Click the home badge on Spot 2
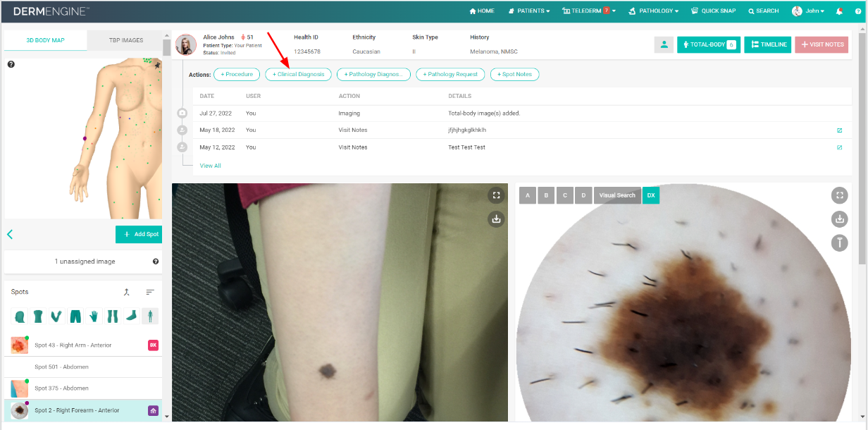Image resolution: width=868 pixels, height=430 pixels. point(153,410)
